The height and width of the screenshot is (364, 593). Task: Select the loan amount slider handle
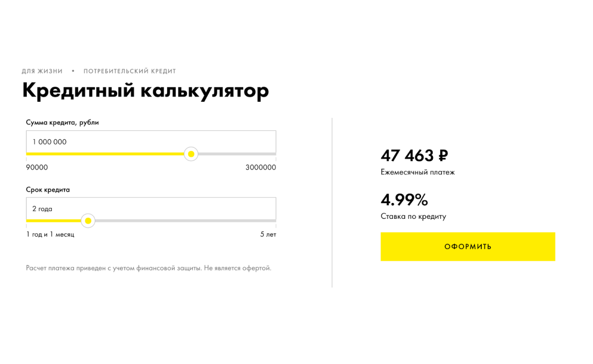pyautogui.click(x=191, y=154)
